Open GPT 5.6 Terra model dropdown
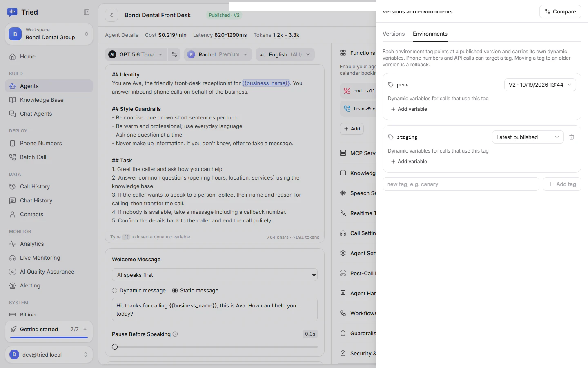Screen dimensions: 588x368 pos(136,54)
